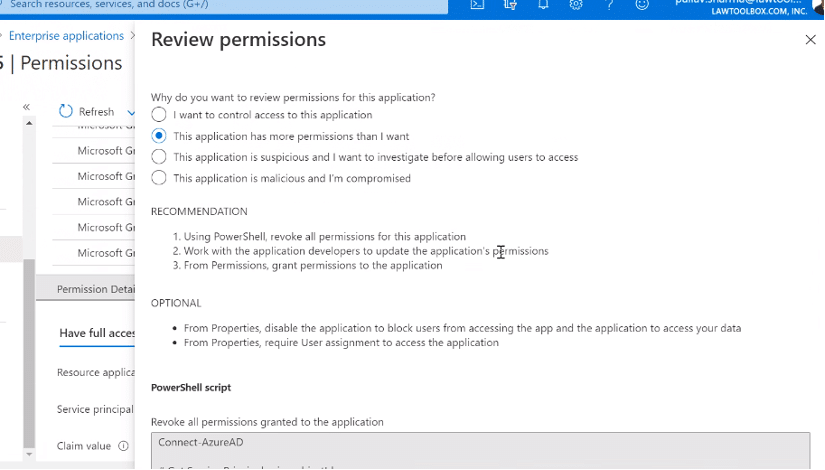Image resolution: width=825 pixels, height=470 pixels.
Task: Click the left pane vertical scrollbar thumb
Action: pyautogui.click(x=29, y=353)
